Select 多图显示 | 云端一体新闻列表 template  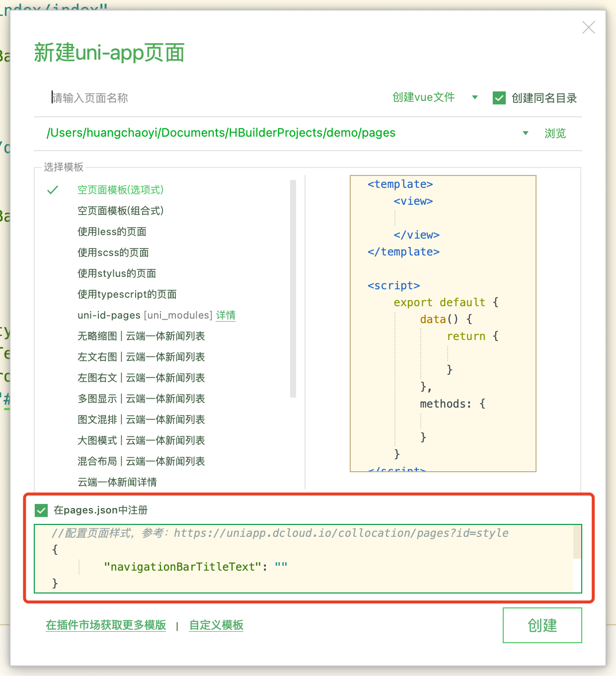[141, 399]
